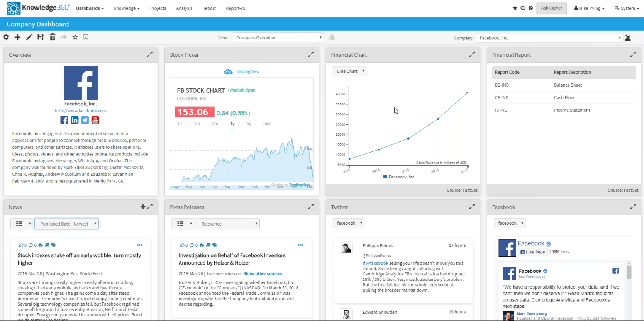Open LinkedIn social icon in Overview
The height and width of the screenshot is (321, 644).
[x=75, y=120]
